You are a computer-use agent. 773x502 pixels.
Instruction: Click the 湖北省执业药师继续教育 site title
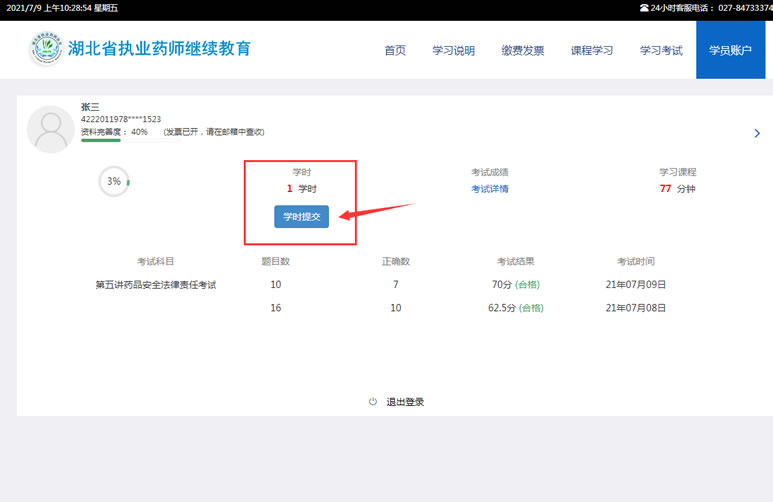[x=159, y=48]
